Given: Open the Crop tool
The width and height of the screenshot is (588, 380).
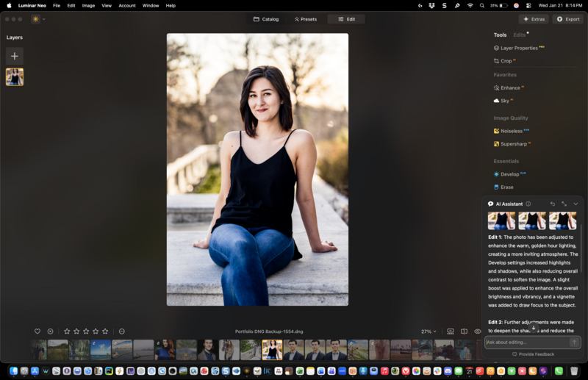Looking at the screenshot, I should 505,61.
